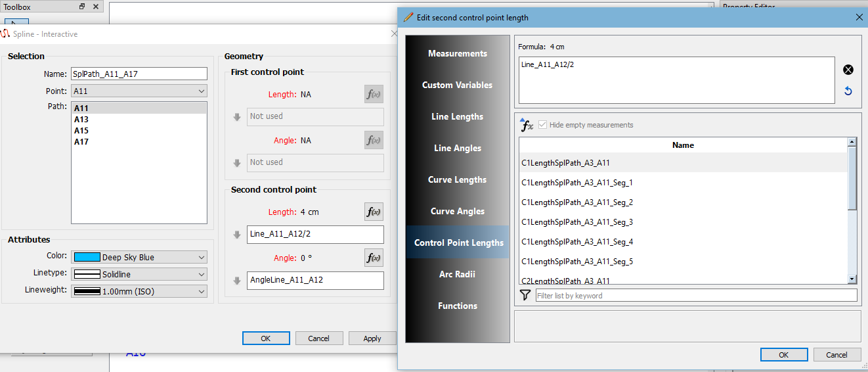Expand second control point length field arrow
Viewport: 868px width, 372px height.
237,235
